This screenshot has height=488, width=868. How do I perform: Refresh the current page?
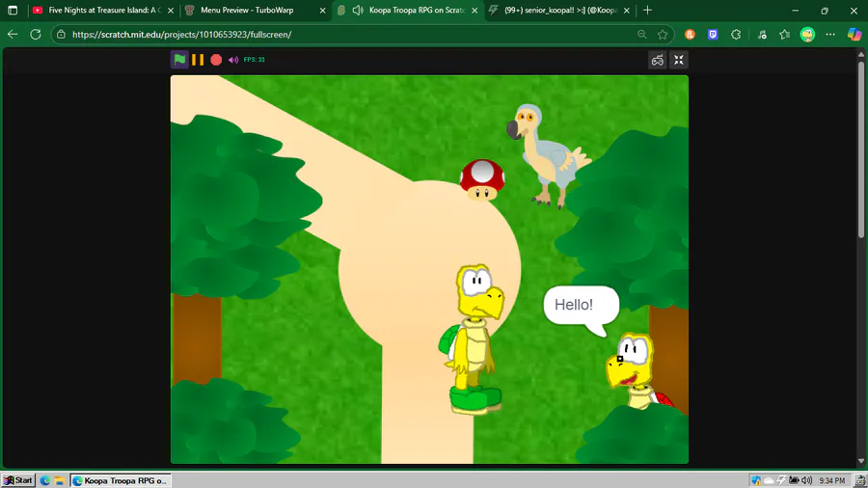coord(36,35)
